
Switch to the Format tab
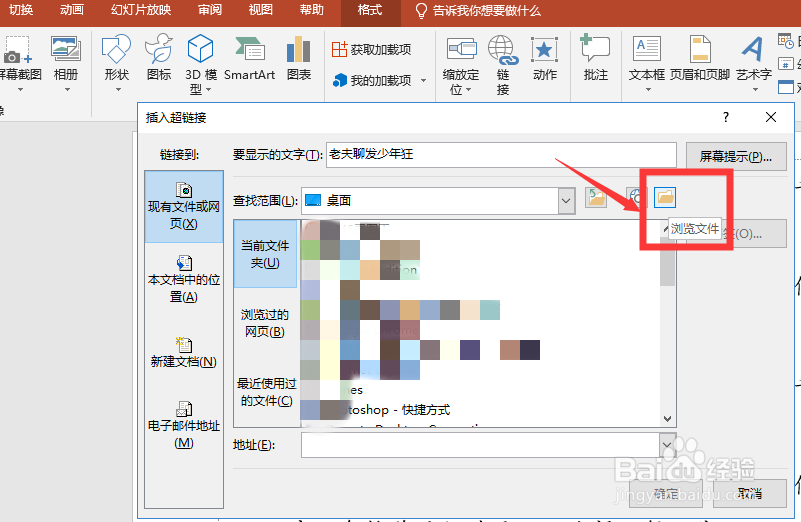[x=370, y=11]
